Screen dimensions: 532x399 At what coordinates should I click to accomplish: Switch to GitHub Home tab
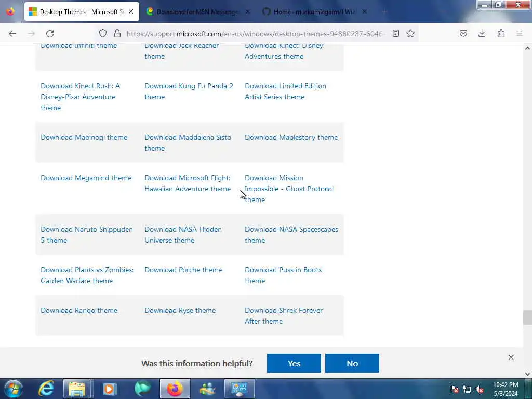click(x=315, y=11)
